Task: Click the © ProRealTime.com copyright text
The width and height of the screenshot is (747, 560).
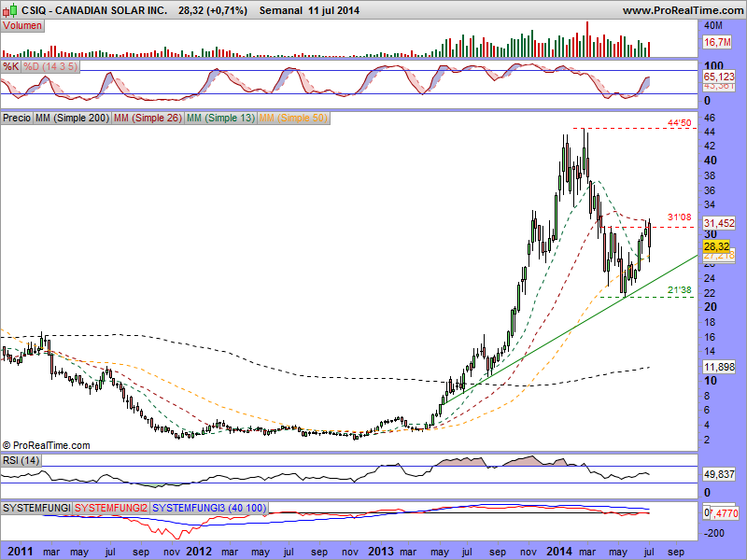Action: (46, 446)
